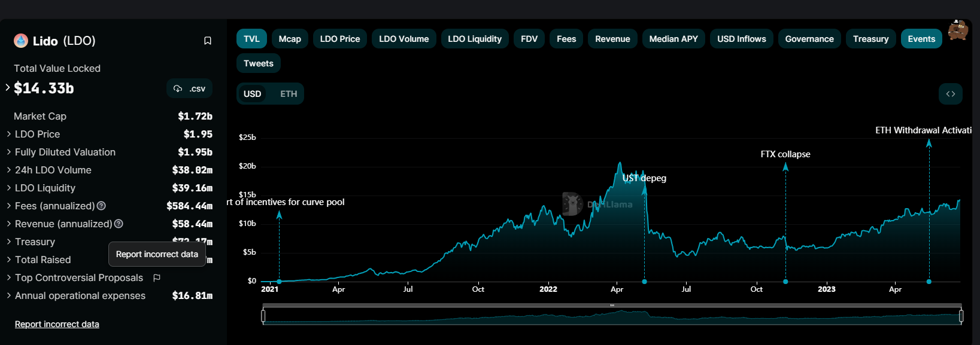Click the $38.02m volume value

[192, 170]
